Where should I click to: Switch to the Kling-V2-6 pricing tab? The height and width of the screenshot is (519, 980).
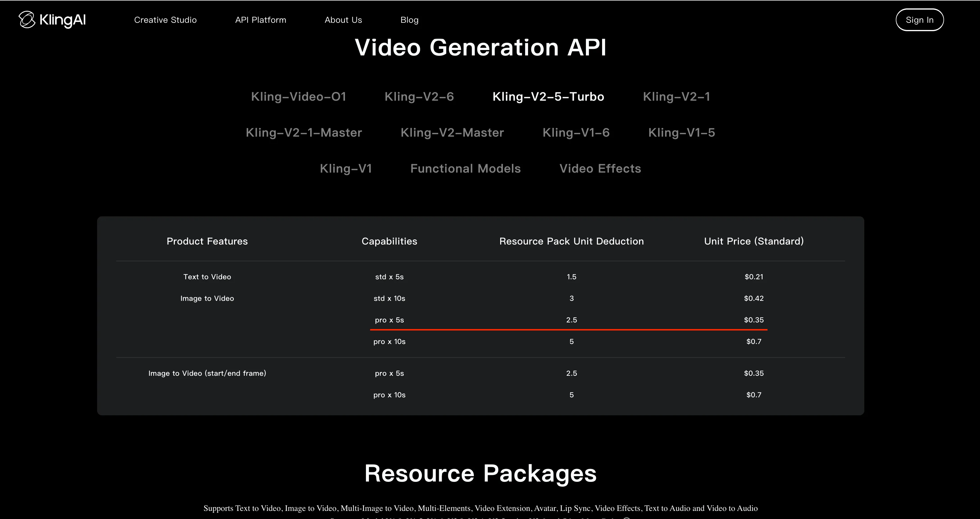[420, 97]
